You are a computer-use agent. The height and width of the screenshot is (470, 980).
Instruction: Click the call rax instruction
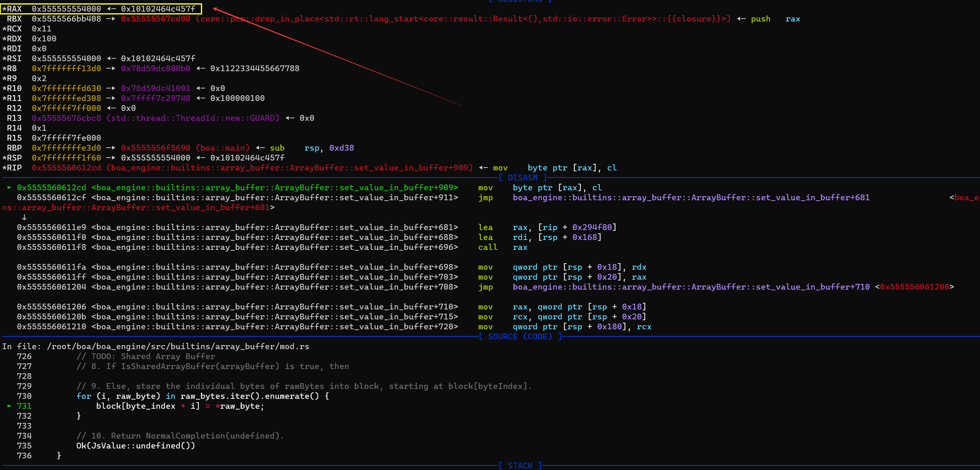tap(502, 247)
